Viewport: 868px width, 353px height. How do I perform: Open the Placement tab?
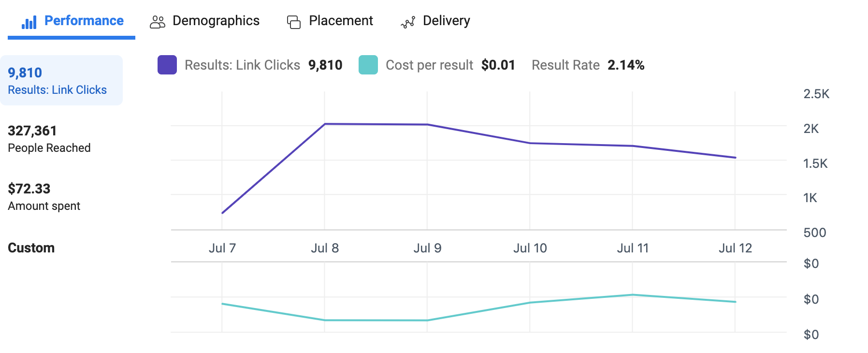coord(341,21)
